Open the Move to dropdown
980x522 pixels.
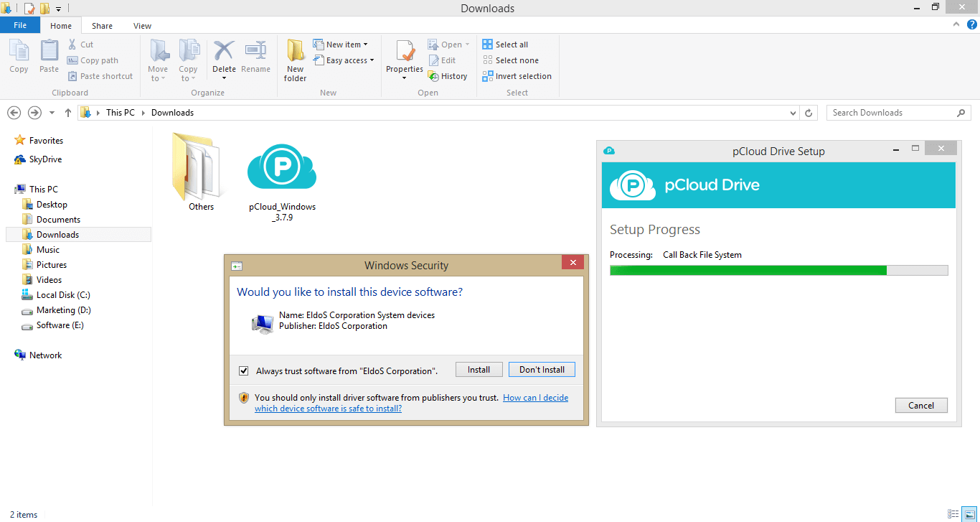(x=158, y=60)
